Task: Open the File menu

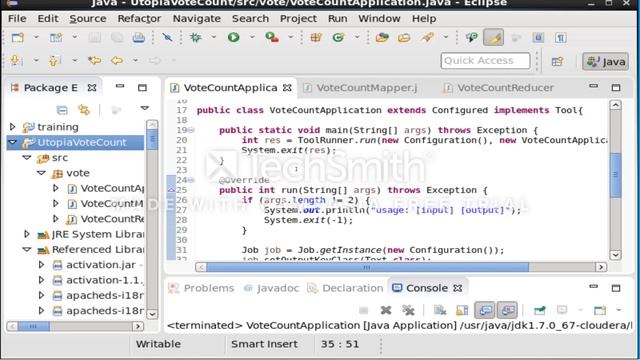Action: pos(17,19)
